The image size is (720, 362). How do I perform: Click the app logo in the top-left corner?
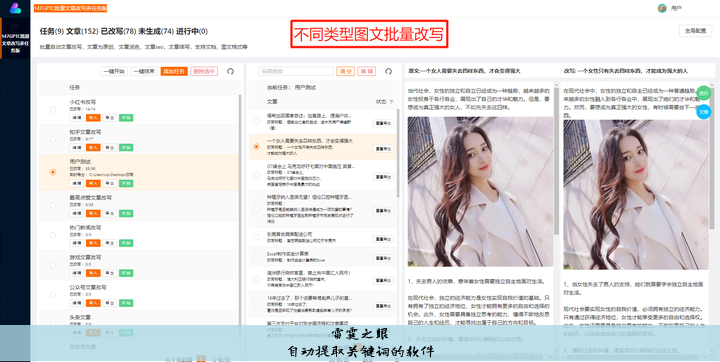tap(15, 8)
